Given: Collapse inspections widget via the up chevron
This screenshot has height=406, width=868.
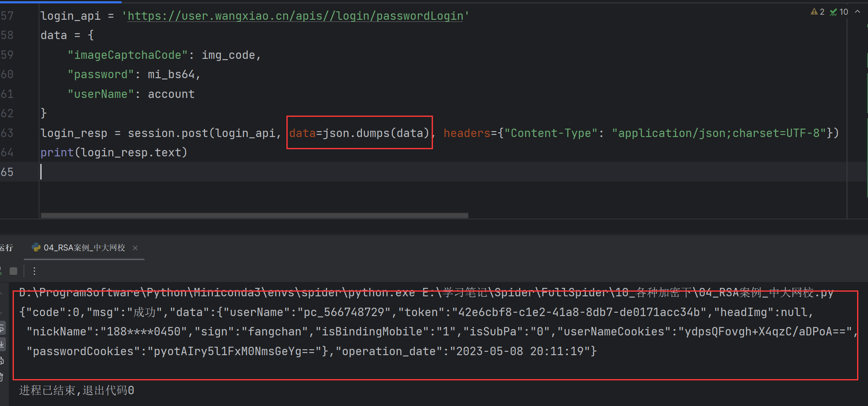Looking at the screenshot, I should (x=858, y=12).
